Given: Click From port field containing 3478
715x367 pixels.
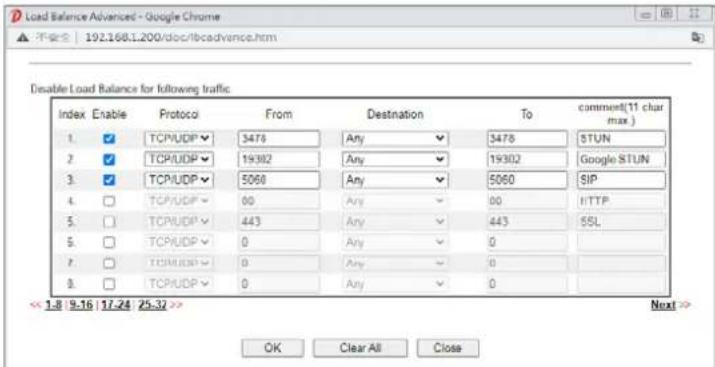Looking at the screenshot, I should 279,139.
